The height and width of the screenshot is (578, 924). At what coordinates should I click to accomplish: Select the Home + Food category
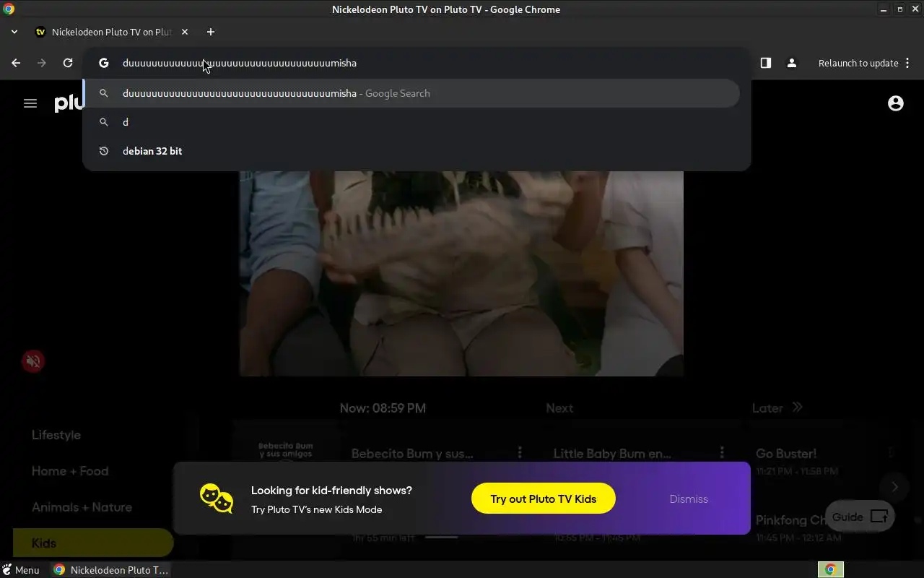click(70, 471)
